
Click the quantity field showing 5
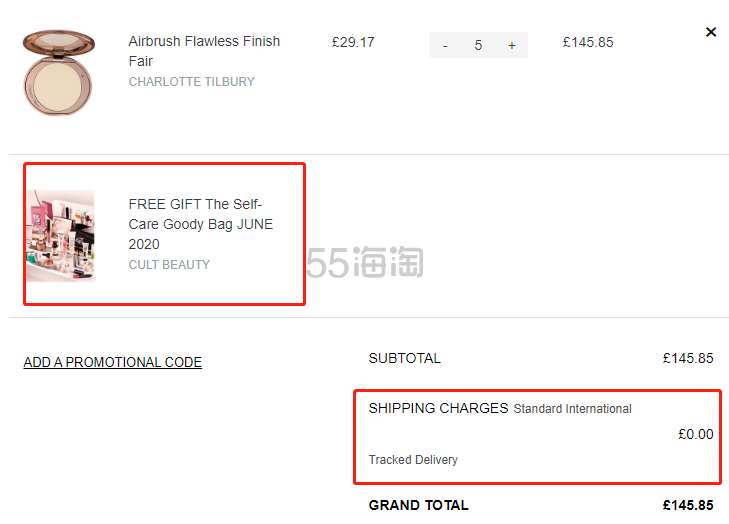click(x=478, y=45)
